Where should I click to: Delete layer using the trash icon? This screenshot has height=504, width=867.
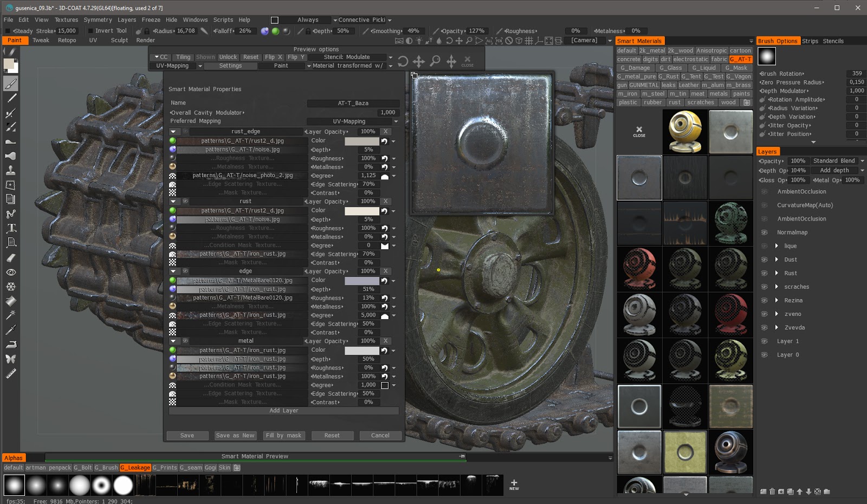(x=772, y=492)
